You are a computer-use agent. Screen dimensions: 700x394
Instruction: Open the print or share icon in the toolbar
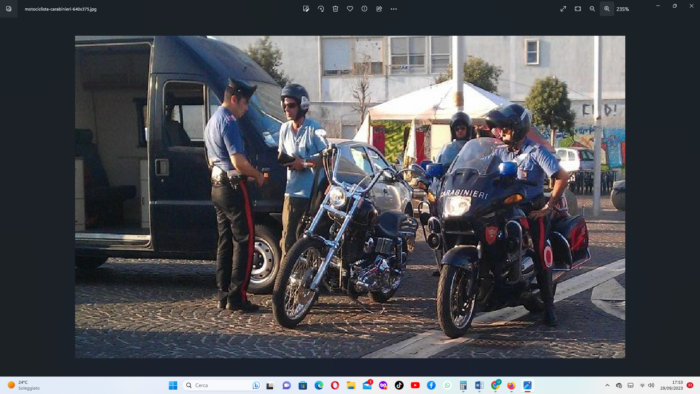tap(379, 9)
